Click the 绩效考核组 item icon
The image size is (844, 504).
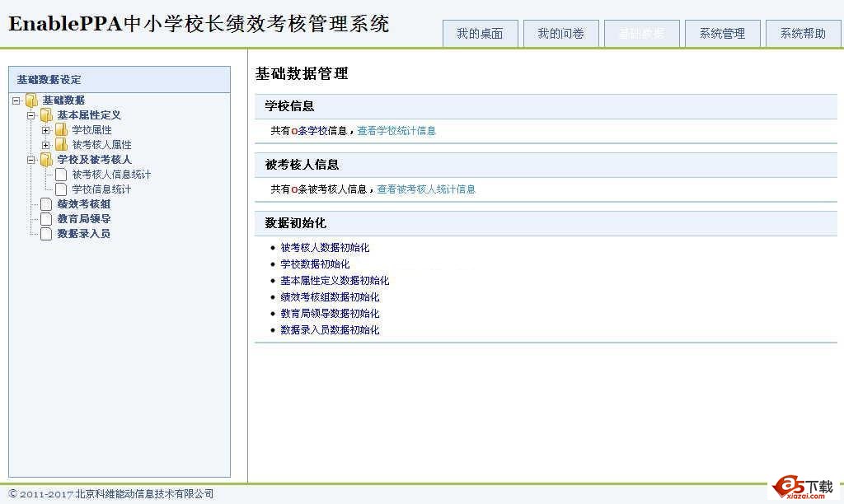pyautogui.click(x=46, y=205)
